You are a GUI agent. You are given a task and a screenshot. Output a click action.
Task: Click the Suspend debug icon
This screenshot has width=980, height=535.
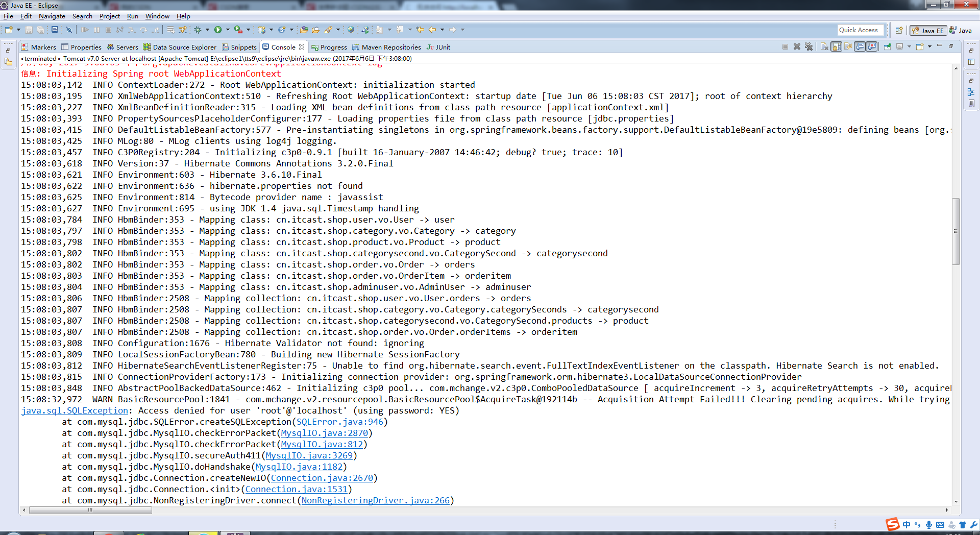96,30
